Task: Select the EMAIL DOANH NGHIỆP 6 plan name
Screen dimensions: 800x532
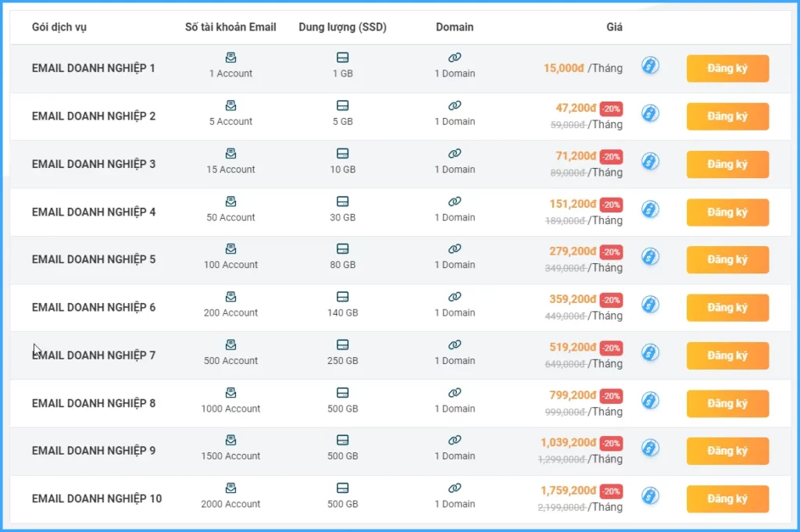Action: pyautogui.click(x=94, y=307)
